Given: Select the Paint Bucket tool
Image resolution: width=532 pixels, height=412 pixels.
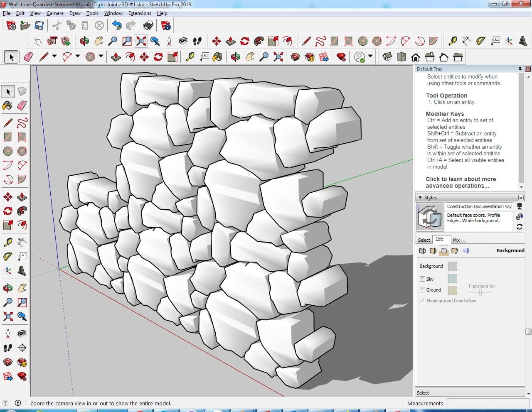Looking at the screenshot, I should coord(7,105).
